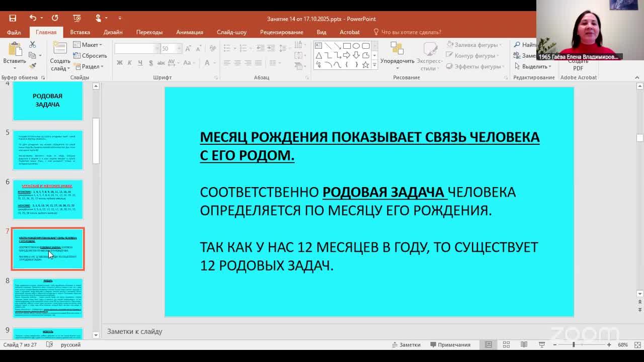Open the Выделить select dropdown
The height and width of the screenshot is (362, 644).
click(x=533, y=66)
